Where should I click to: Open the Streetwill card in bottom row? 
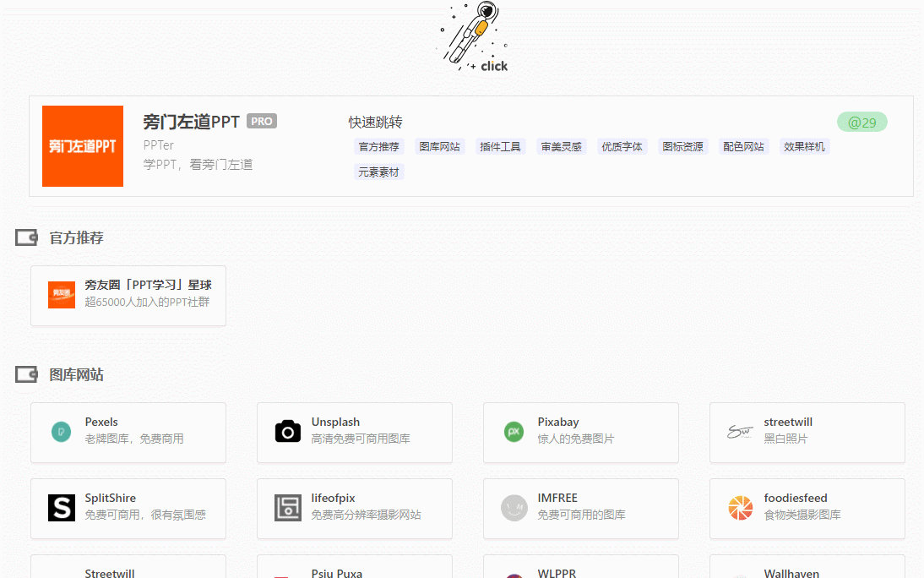[x=128, y=567]
